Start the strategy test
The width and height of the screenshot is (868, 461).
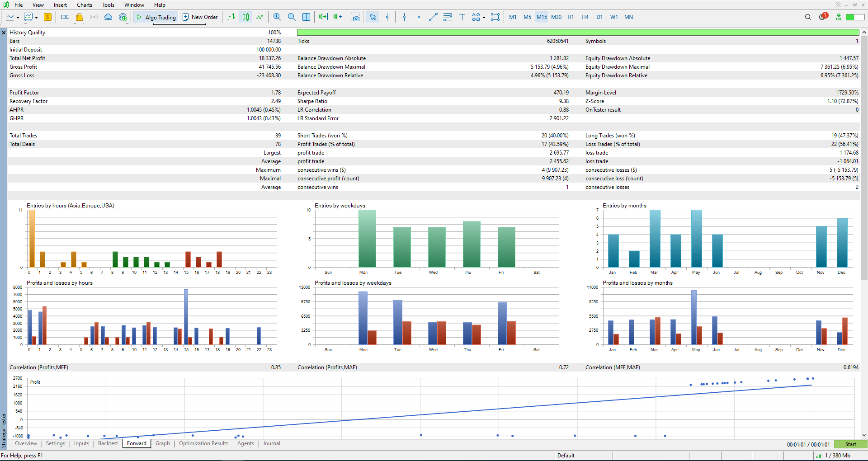(x=850, y=444)
